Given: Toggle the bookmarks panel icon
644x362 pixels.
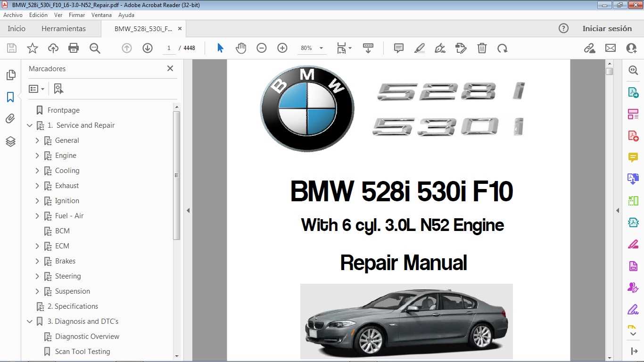Looking at the screenshot, I should pos(10,97).
